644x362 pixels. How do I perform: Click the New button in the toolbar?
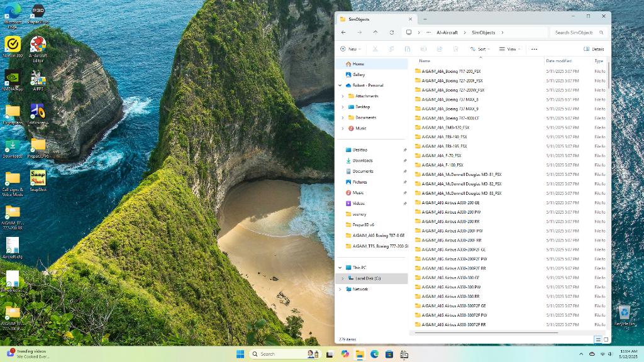pyautogui.click(x=350, y=49)
